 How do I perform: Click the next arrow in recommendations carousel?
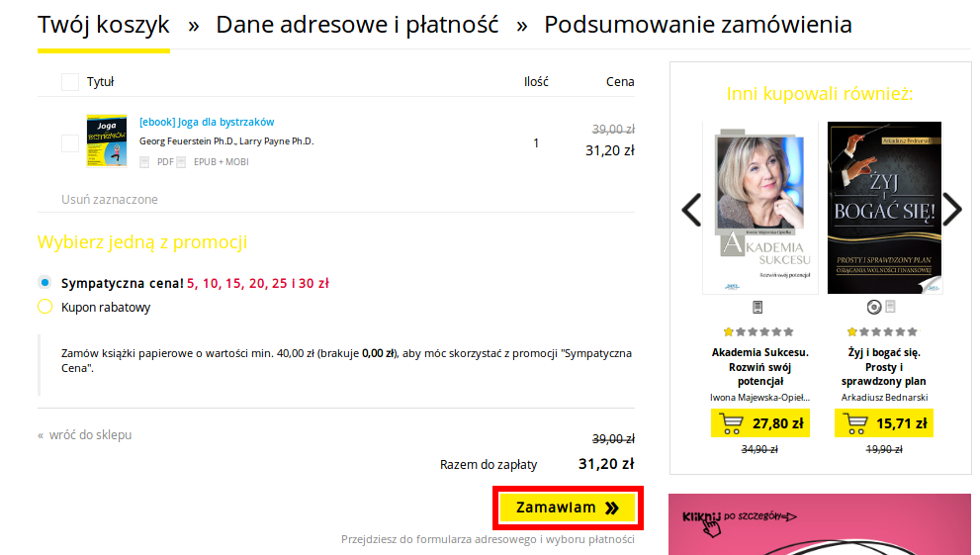click(x=952, y=210)
